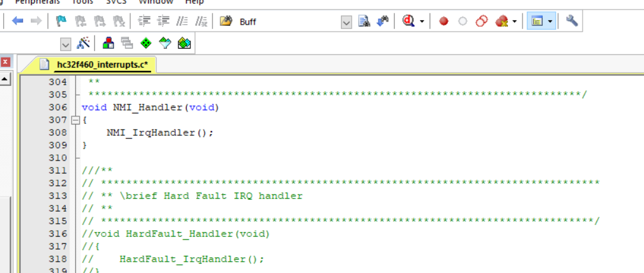Screen dimensions: 644x273
Task: Open Select Software Packs (green funnel icon)
Action: tap(165, 43)
